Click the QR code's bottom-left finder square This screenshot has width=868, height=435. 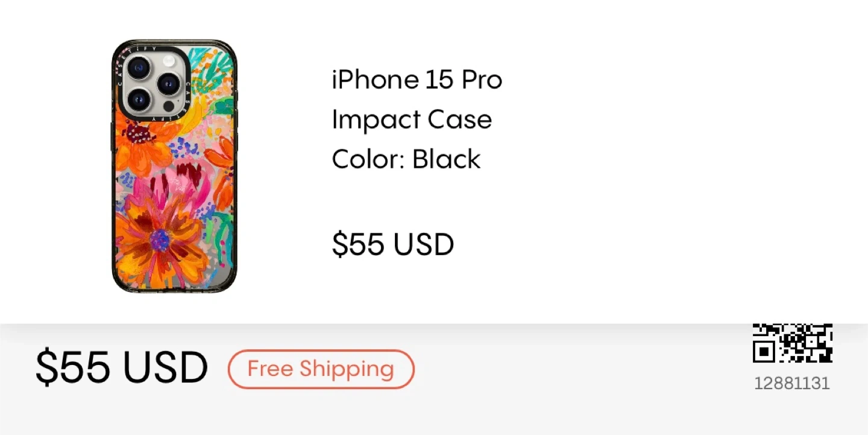click(x=764, y=352)
